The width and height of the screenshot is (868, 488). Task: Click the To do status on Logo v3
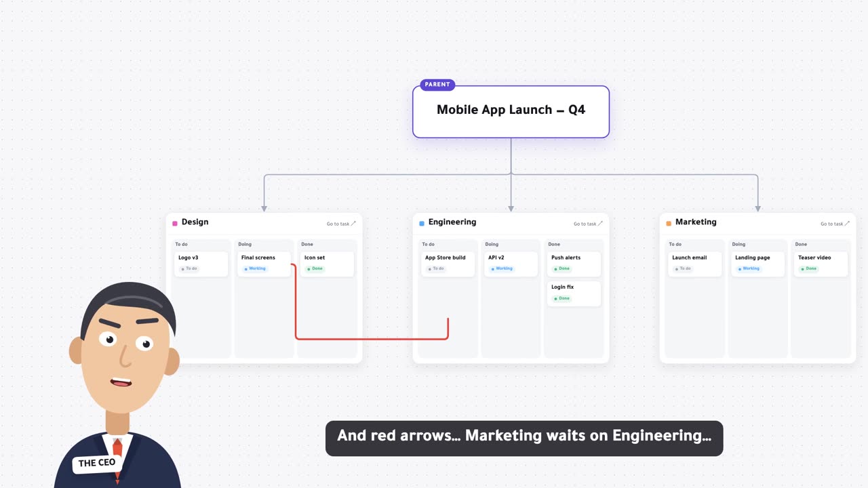point(189,269)
